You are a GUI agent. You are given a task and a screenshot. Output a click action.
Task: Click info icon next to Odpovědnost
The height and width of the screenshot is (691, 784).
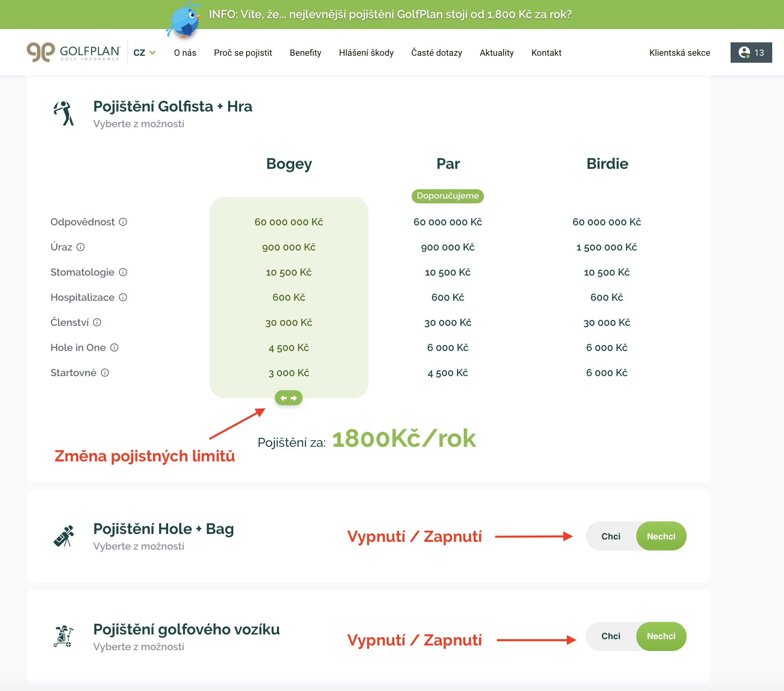[x=123, y=222]
